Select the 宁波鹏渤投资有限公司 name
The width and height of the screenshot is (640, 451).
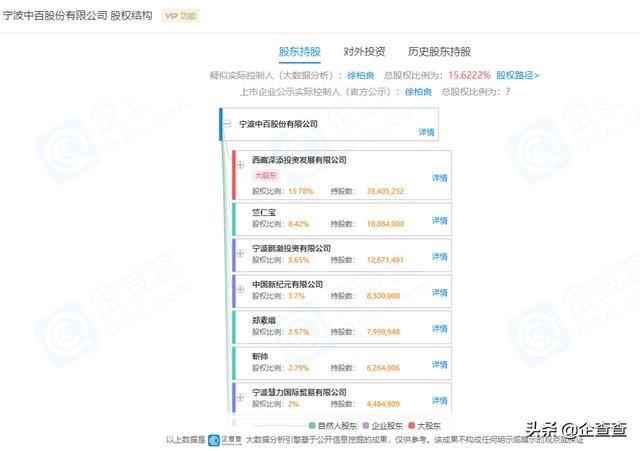[291, 248]
